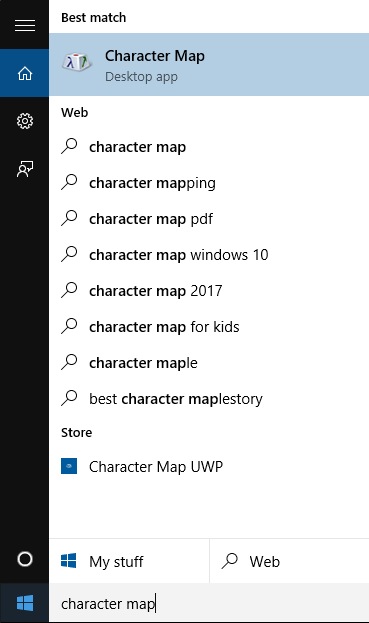
Task: Click the Windows Start button
Action: tap(25, 603)
